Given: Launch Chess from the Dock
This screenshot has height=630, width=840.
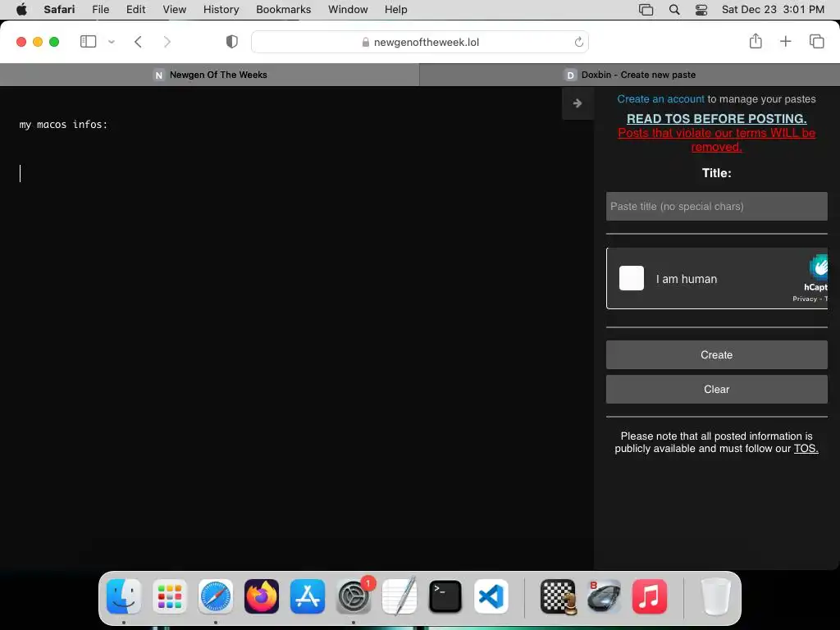Looking at the screenshot, I should (x=558, y=596).
